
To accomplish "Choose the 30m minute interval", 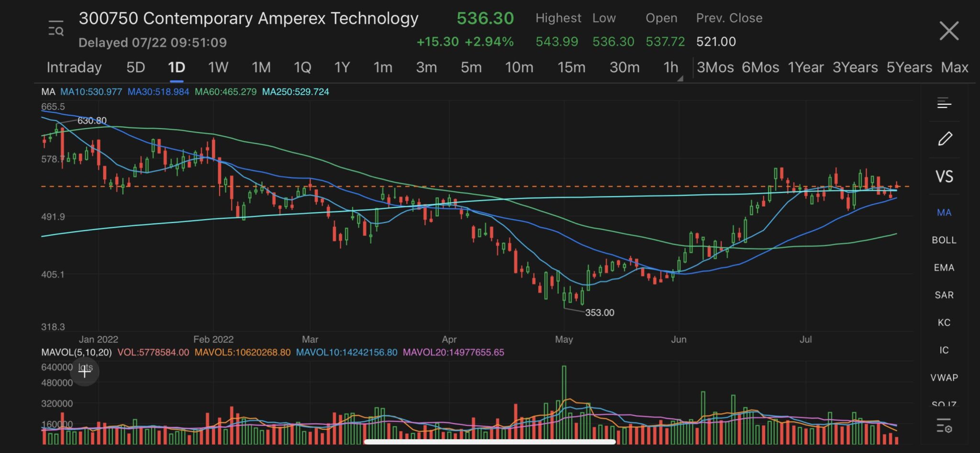I will point(624,67).
